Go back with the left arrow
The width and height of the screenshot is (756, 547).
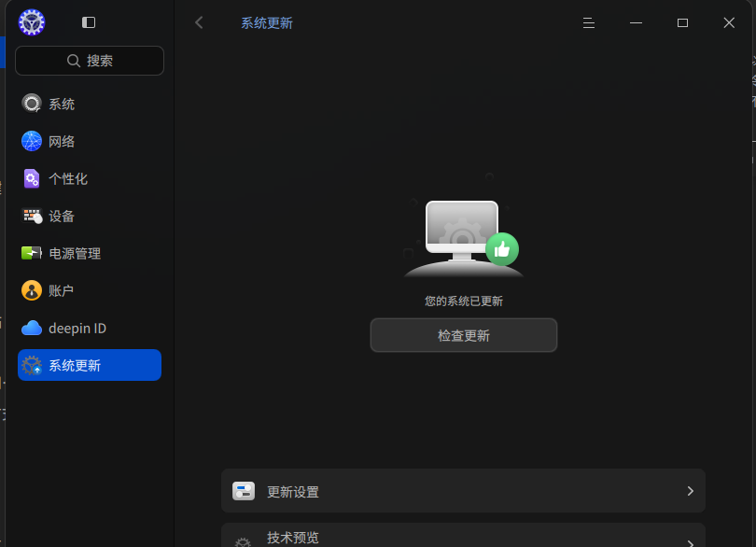click(199, 22)
